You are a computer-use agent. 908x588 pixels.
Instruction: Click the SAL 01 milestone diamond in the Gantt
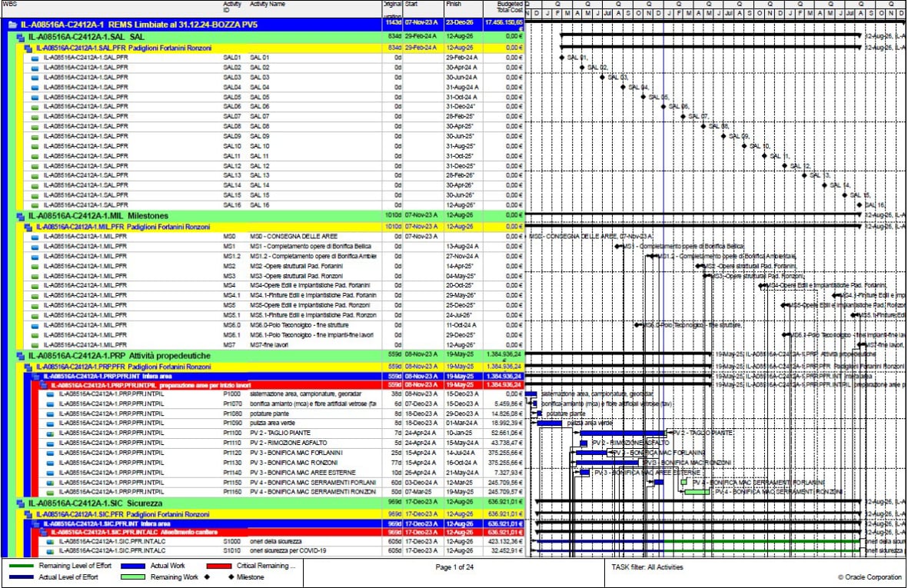pos(562,58)
